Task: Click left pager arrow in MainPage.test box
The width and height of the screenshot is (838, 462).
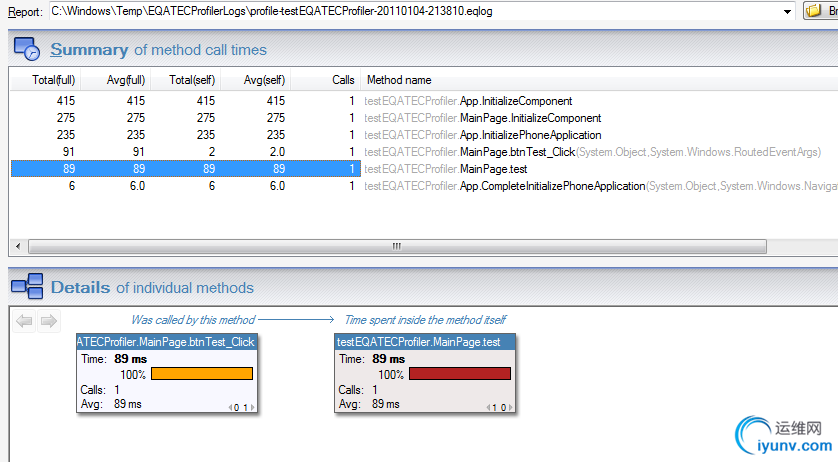Action: click(488, 407)
